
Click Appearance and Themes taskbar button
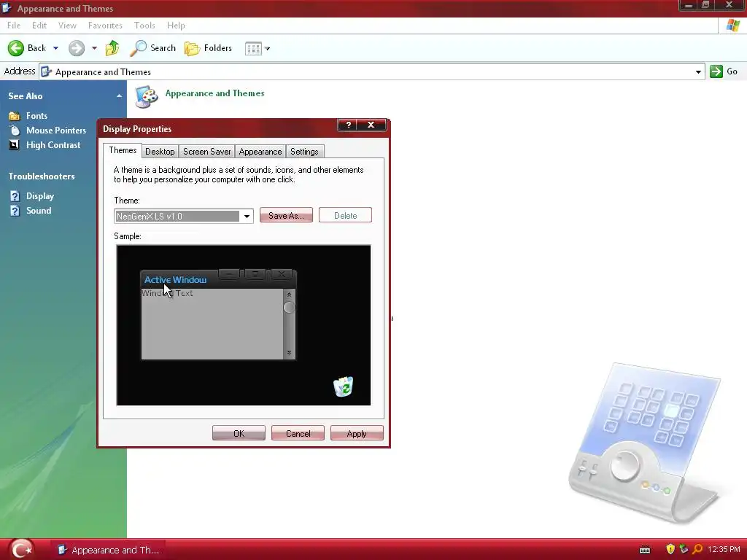(x=108, y=550)
